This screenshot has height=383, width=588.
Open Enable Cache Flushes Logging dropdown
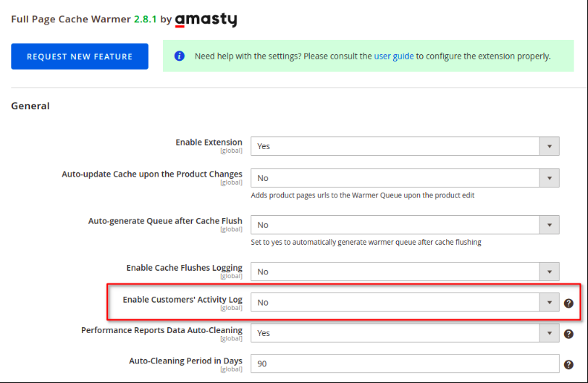point(405,272)
